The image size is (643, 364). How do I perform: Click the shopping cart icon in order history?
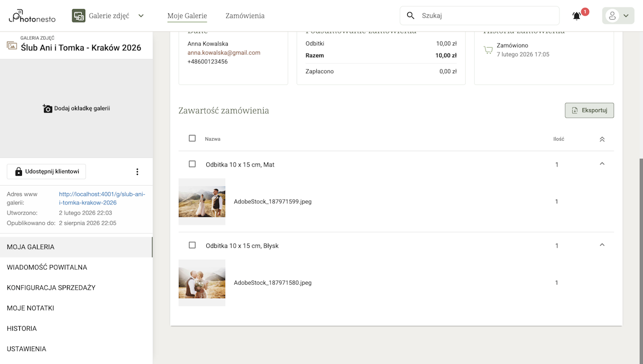[488, 50]
